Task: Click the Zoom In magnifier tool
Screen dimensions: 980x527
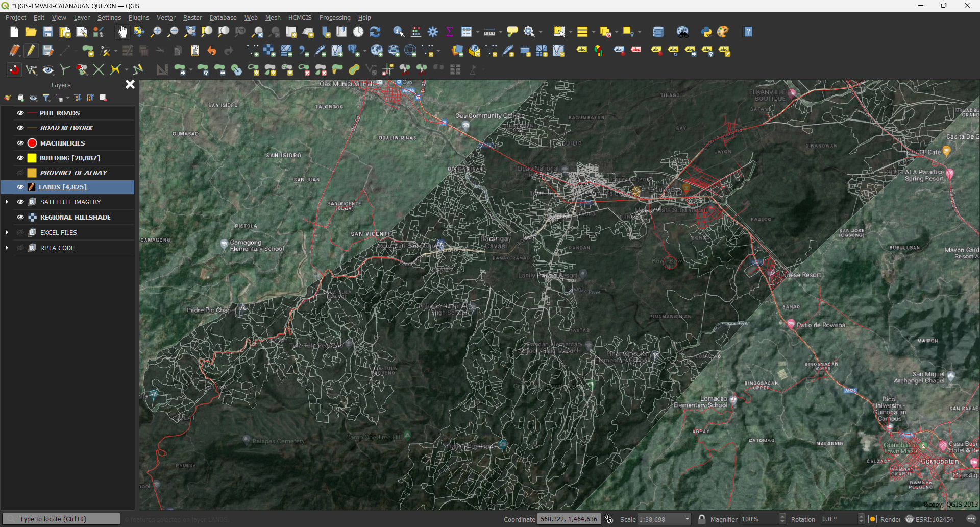Action: [156, 32]
